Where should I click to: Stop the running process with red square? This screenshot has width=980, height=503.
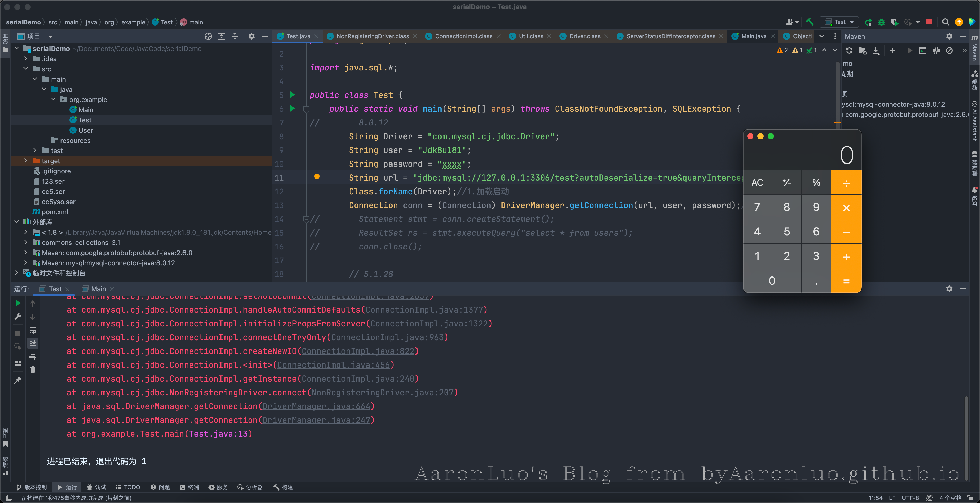click(929, 22)
